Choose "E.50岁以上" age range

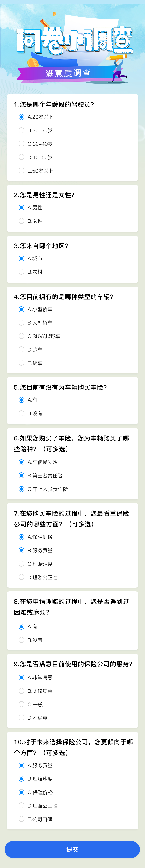click(x=21, y=171)
